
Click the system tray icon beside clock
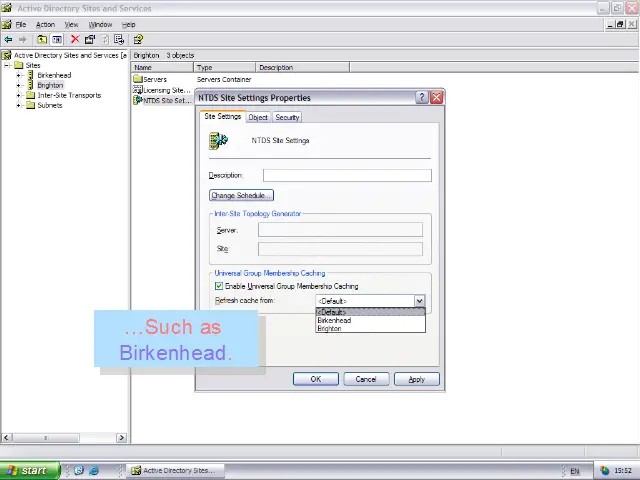pos(605,471)
